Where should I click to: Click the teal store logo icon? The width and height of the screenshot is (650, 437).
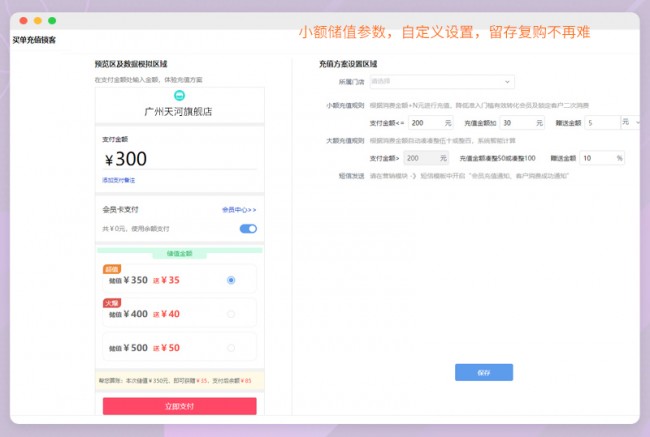180,94
